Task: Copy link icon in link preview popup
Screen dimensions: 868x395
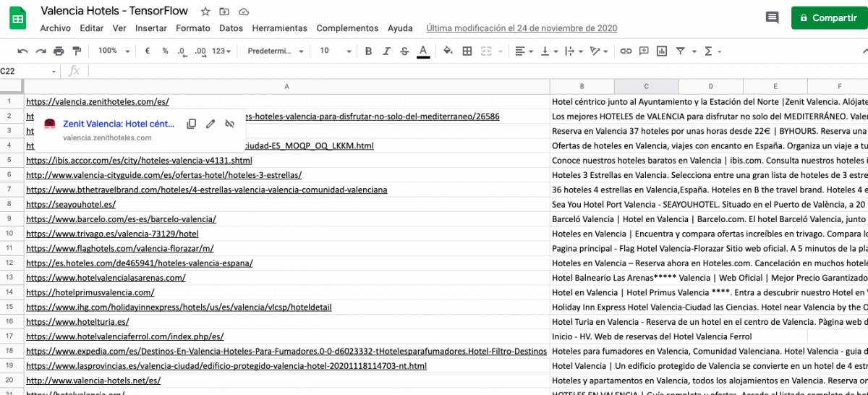Action: click(192, 124)
